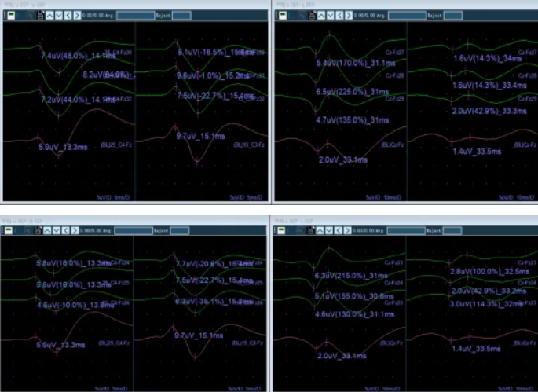Click the left arrow in bottom-left SEP window toolbar
This screenshot has width=538, height=392.
65,230
